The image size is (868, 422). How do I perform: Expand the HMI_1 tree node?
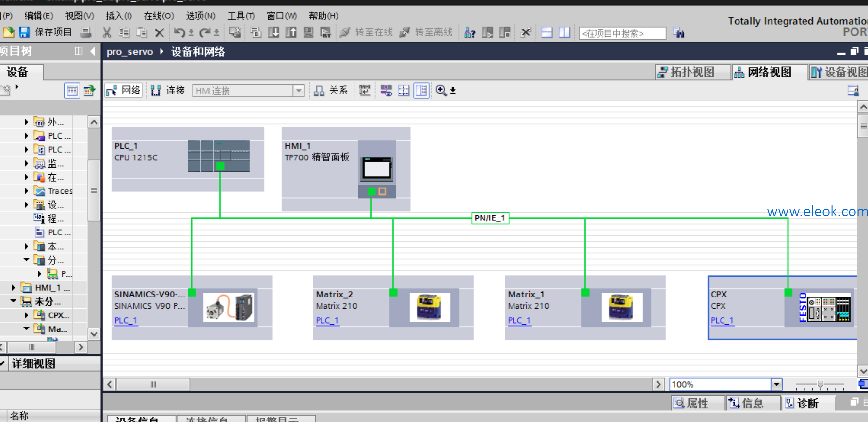point(13,288)
